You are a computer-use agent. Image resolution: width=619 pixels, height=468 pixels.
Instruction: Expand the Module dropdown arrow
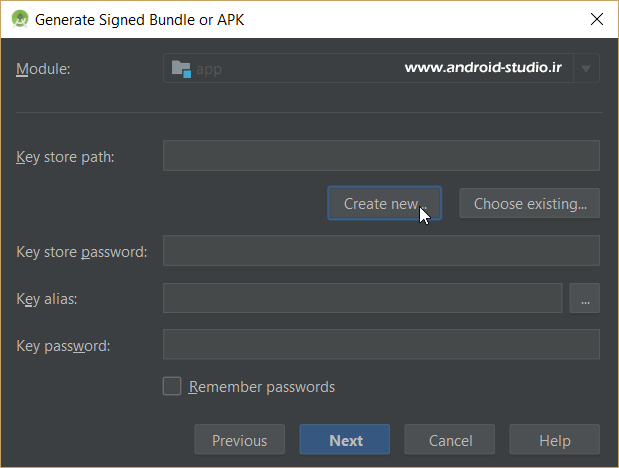pyautogui.click(x=586, y=69)
